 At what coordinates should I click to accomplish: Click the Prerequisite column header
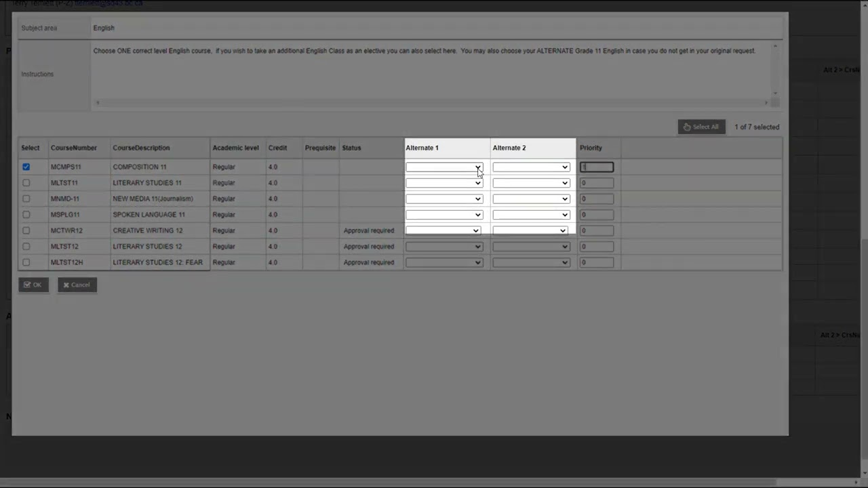pos(320,148)
